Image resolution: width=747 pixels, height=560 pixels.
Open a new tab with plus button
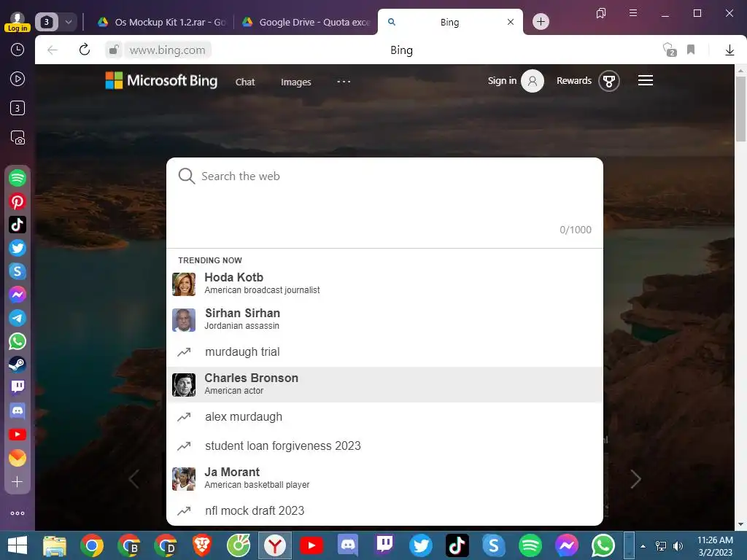541,21
